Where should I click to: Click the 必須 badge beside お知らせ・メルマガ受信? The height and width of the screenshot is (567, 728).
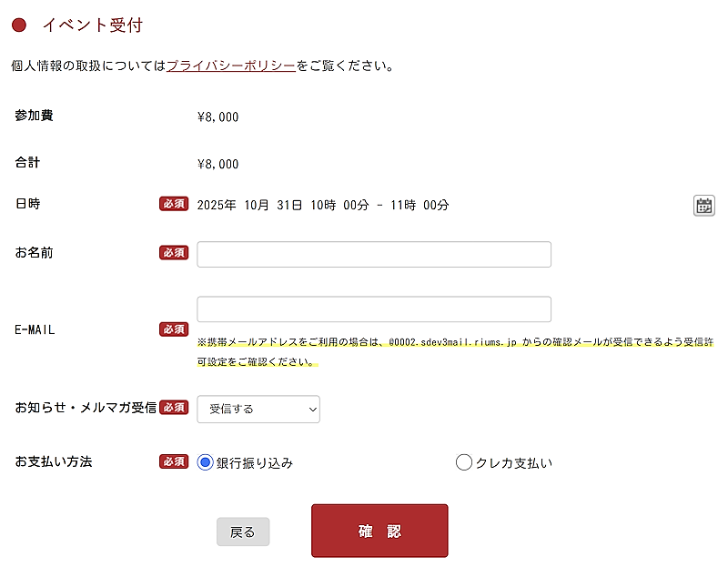(174, 408)
